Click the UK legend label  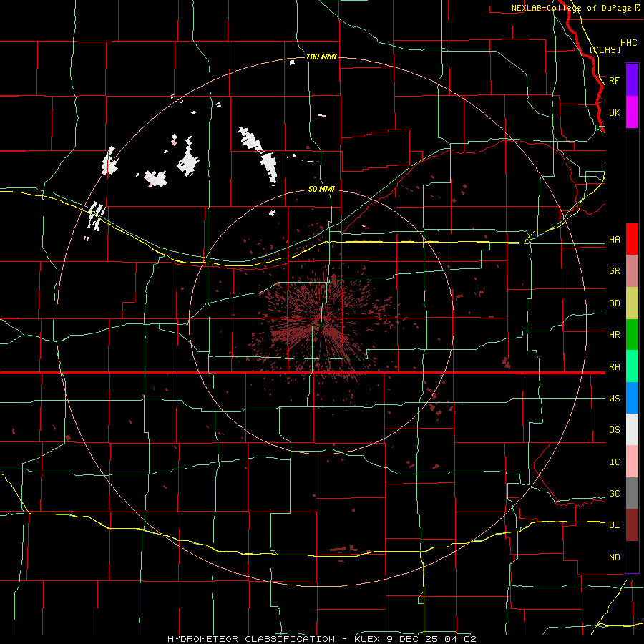coord(614,112)
